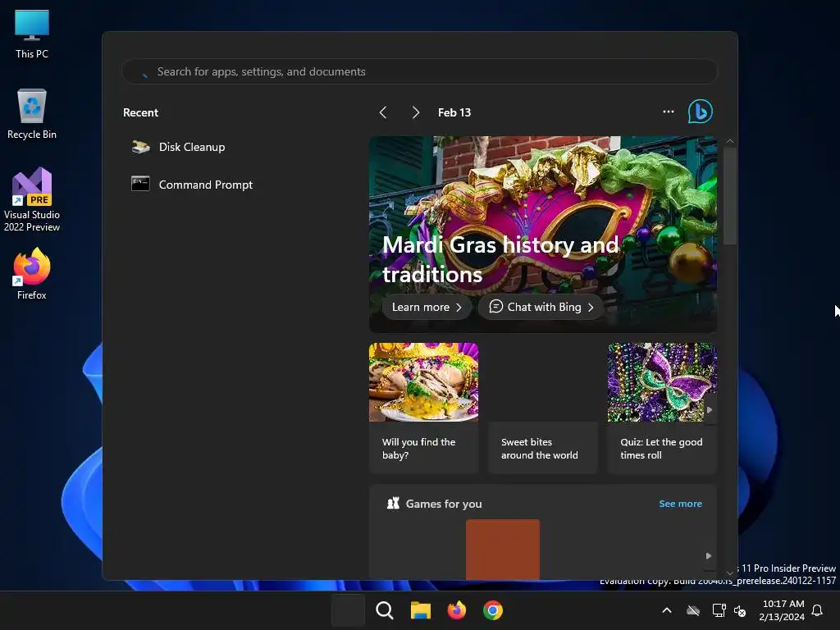This screenshot has width=840, height=630.
Task: Click the search panel scrollbar thumb
Action: tap(729, 196)
